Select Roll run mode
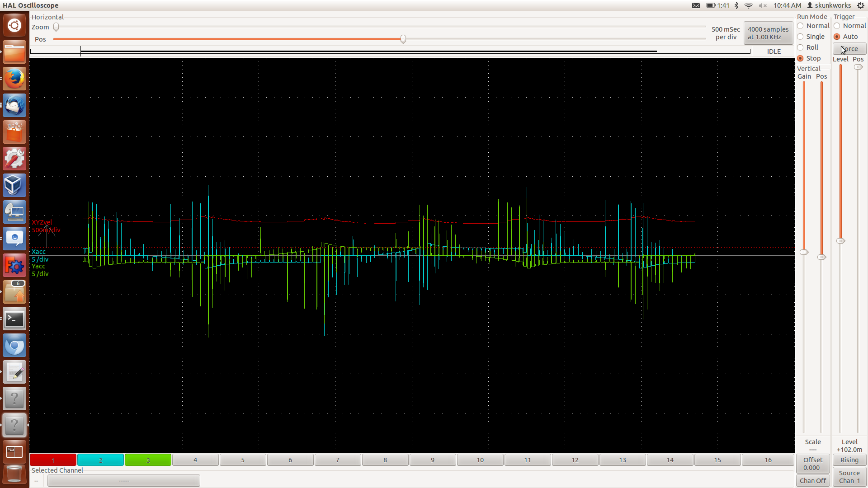Viewport: 868px width, 488px height. point(808,47)
